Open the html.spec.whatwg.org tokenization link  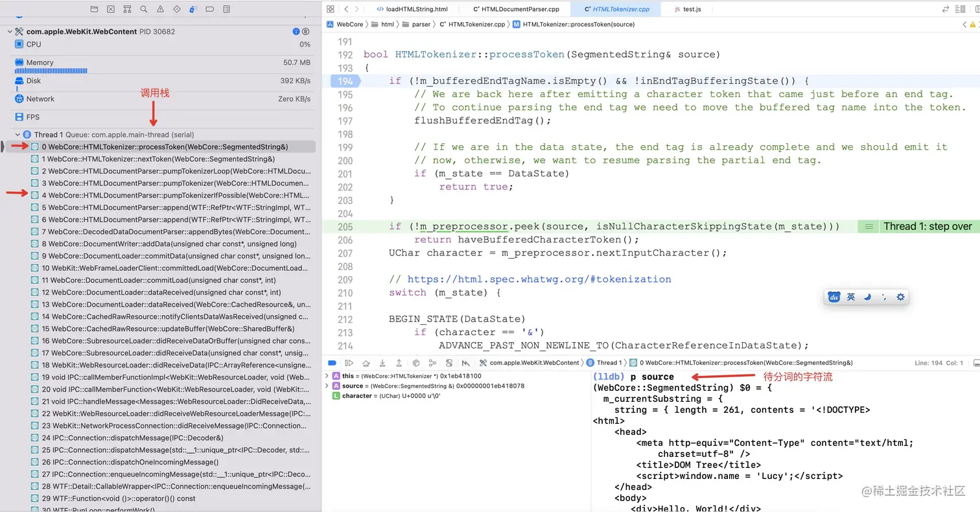click(539, 279)
